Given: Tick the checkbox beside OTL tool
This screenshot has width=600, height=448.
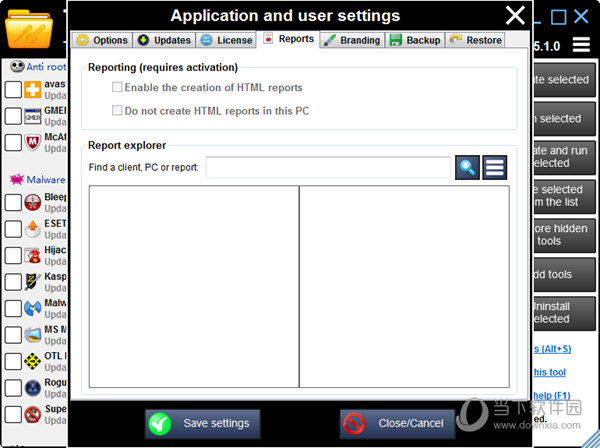Looking at the screenshot, I should coord(13,361).
